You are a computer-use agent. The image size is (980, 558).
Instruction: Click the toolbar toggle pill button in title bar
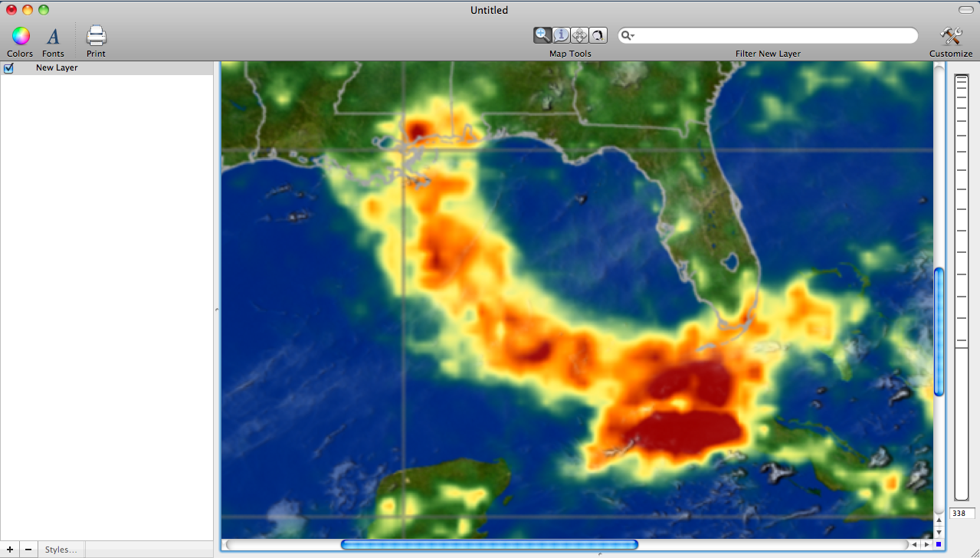pyautogui.click(x=965, y=9)
